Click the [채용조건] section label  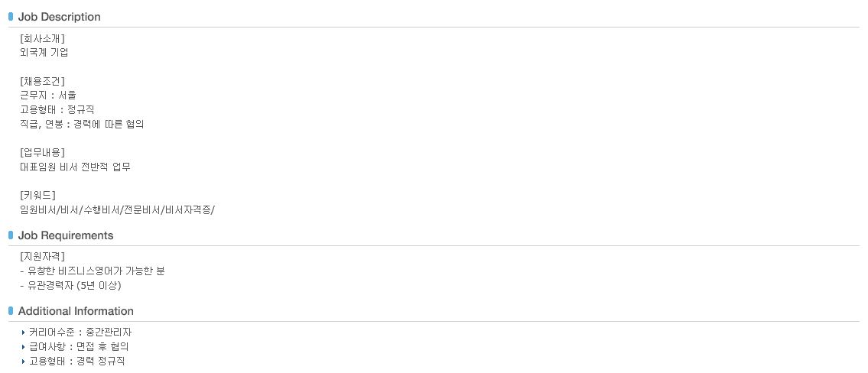(42, 81)
